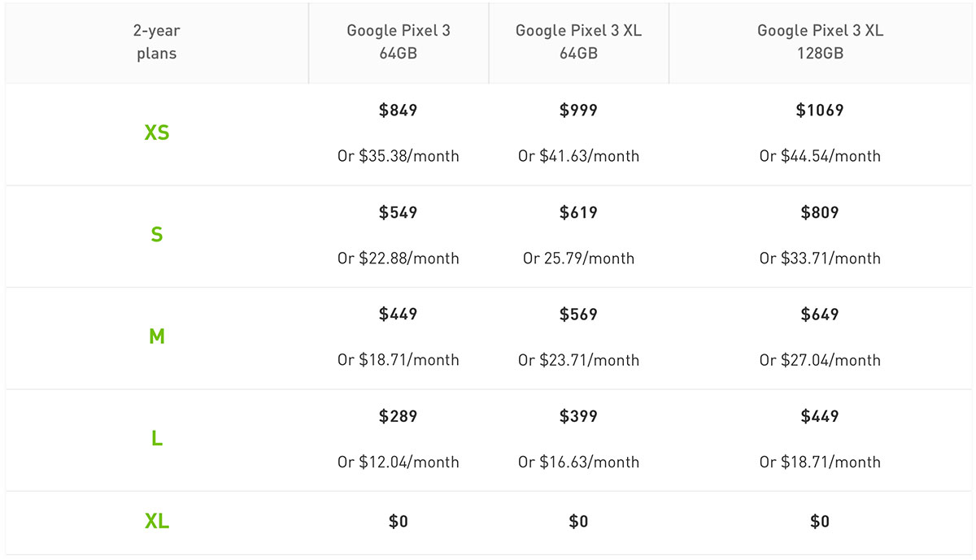Select the S plan label
Screen dimensions: 976x560
point(157,235)
